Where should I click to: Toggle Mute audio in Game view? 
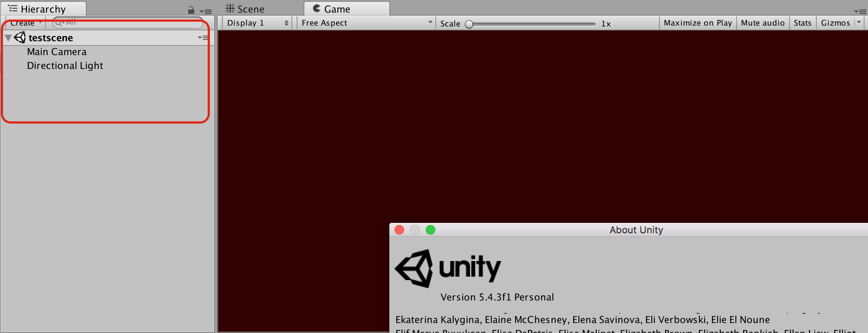pyautogui.click(x=763, y=23)
